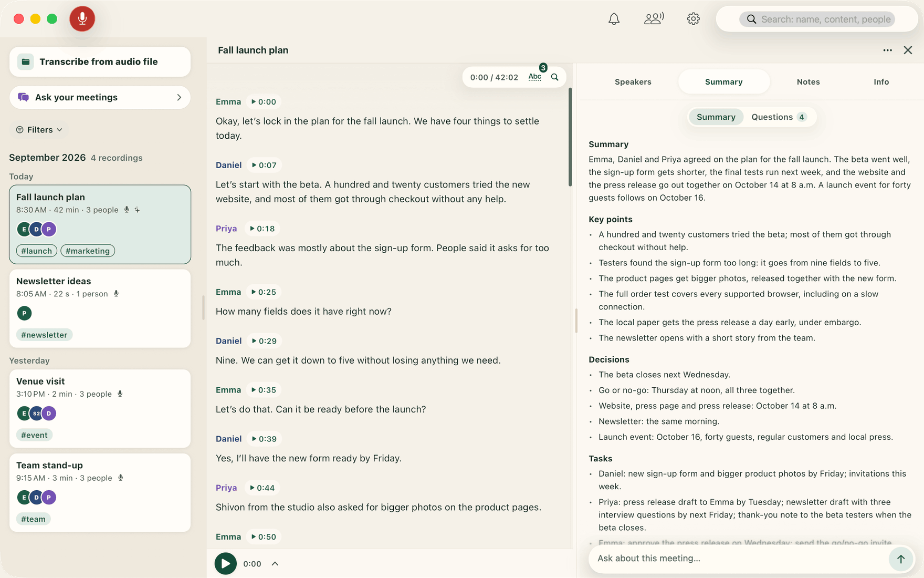The width and height of the screenshot is (924, 578).
Task: Expand the audio player with the chevron
Action: point(275,564)
